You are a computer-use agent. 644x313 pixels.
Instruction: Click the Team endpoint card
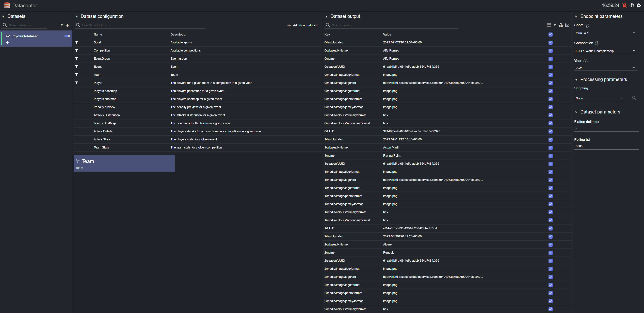[124, 163]
